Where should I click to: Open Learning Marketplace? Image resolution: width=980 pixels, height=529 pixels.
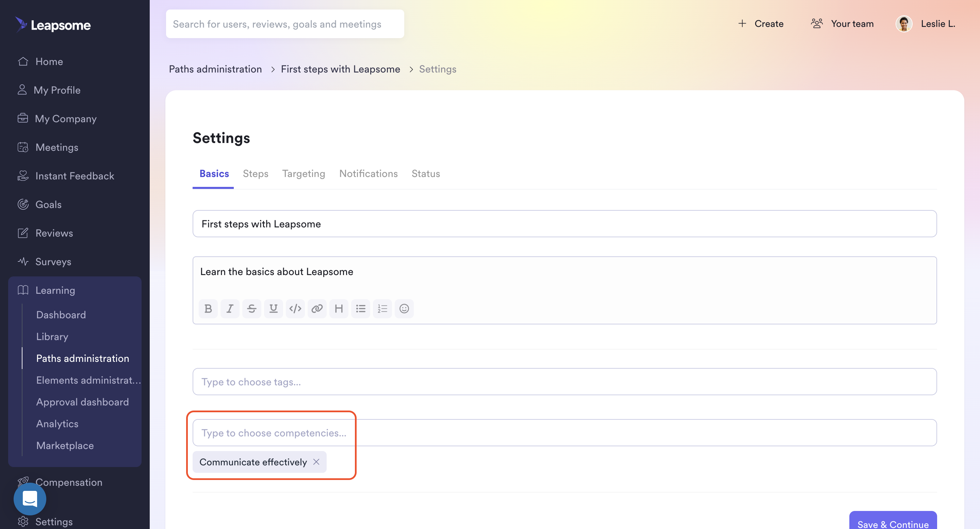click(x=65, y=445)
